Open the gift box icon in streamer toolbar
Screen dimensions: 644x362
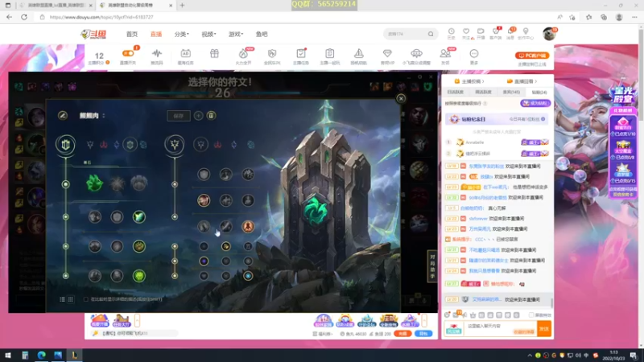pyautogui.click(x=214, y=54)
